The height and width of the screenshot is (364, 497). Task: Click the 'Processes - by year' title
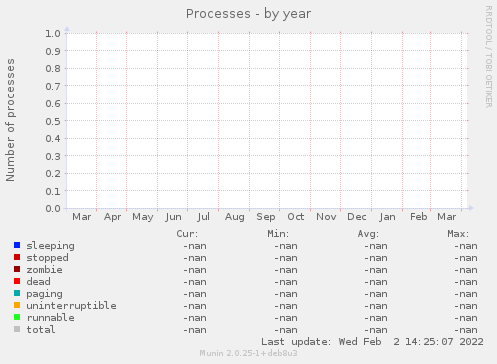click(x=248, y=14)
